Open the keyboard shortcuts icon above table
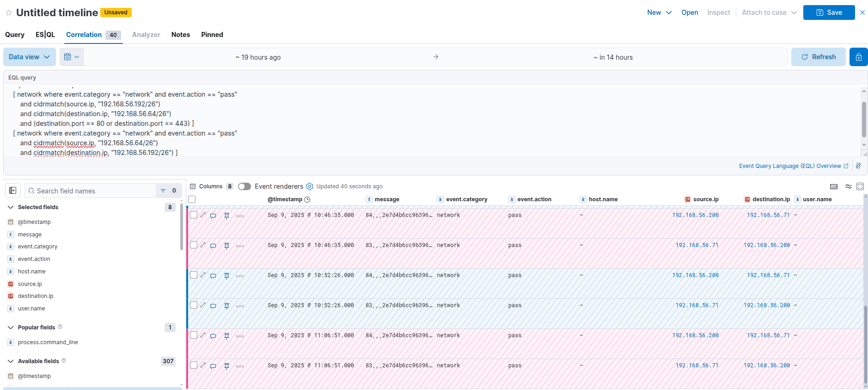This screenshot has height=390, width=868. pyautogui.click(x=834, y=186)
